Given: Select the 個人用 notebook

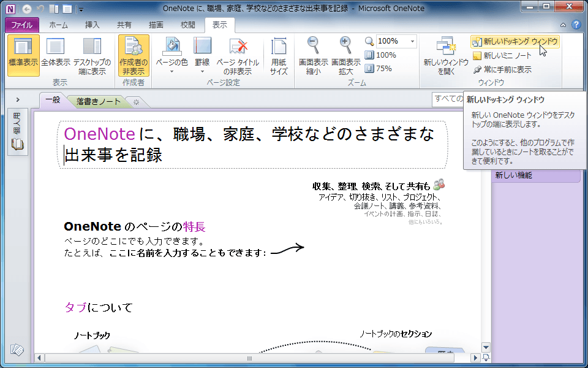Looking at the screenshot, I should pyautogui.click(x=18, y=132).
